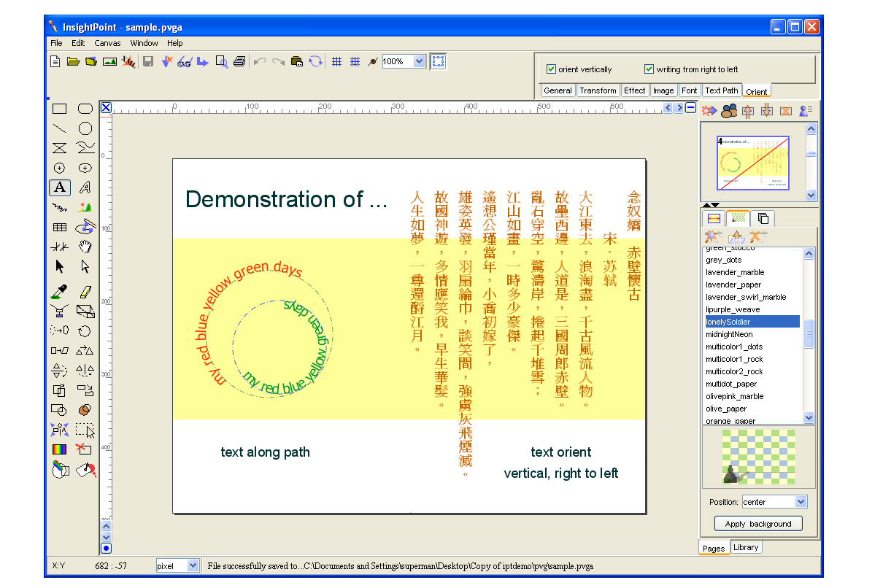
Task: Open the Canvas menu
Action: point(107,43)
